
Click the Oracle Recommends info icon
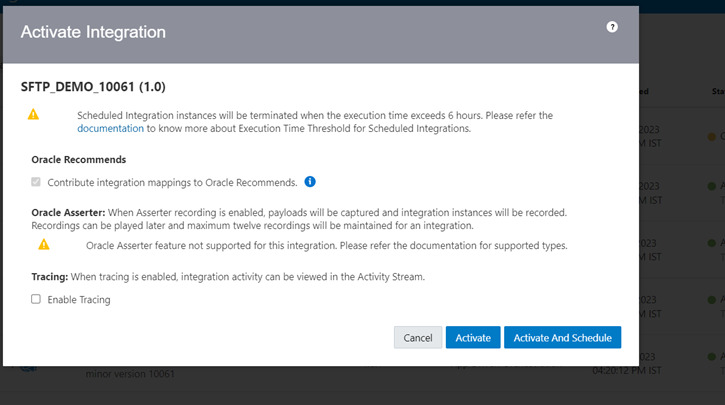tap(310, 182)
